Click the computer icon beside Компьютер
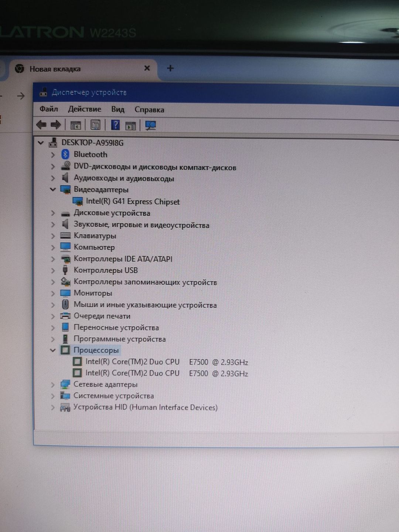Viewport: 399px width, 532px height. (x=65, y=247)
